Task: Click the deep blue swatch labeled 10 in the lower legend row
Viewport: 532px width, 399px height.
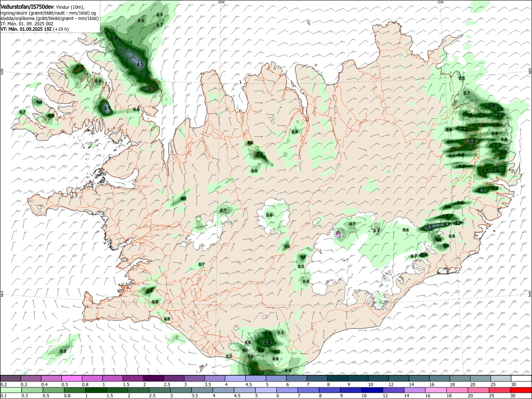Action: point(372,390)
